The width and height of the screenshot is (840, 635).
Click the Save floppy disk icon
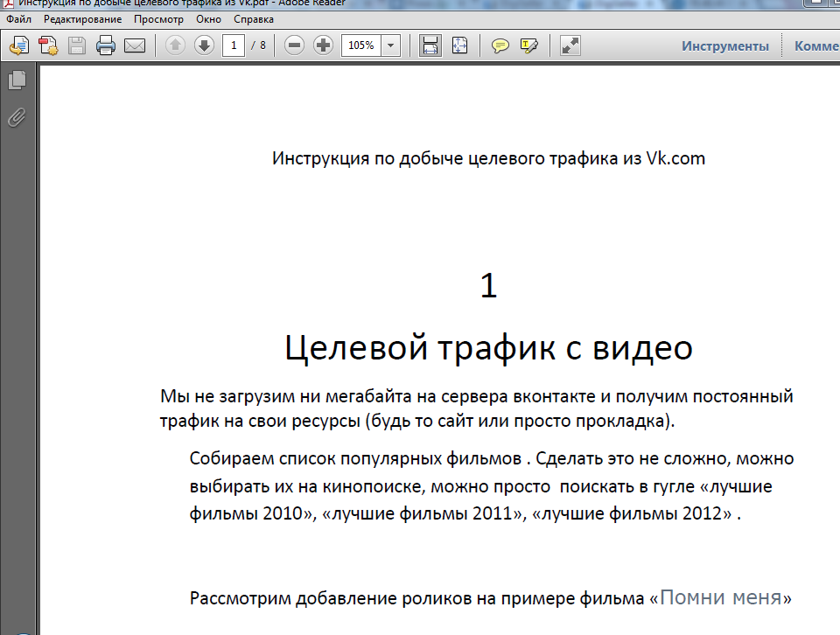[77, 45]
